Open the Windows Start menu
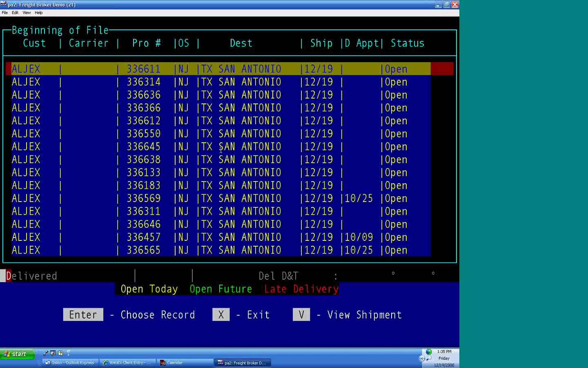Viewport: 588px width, 368px height. pyautogui.click(x=18, y=354)
